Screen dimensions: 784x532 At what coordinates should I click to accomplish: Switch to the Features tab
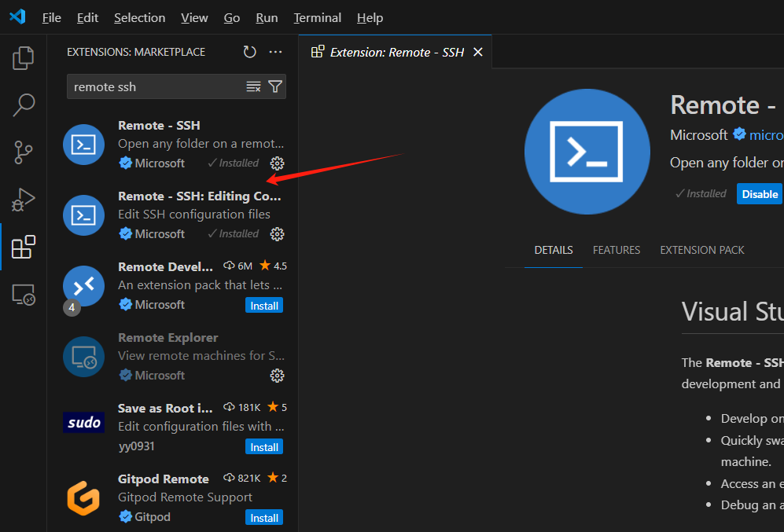pos(617,250)
